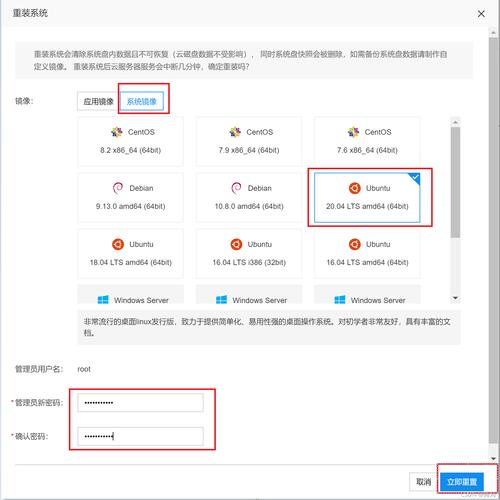
Task: Click the selected checkmark on Ubuntu 20.04
Action: (415, 177)
